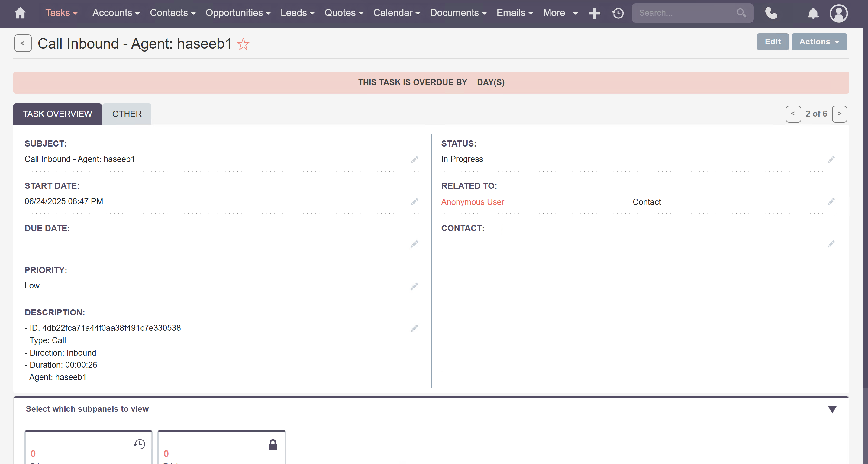Collapse the subpanels selector triangle

[832, 409]
